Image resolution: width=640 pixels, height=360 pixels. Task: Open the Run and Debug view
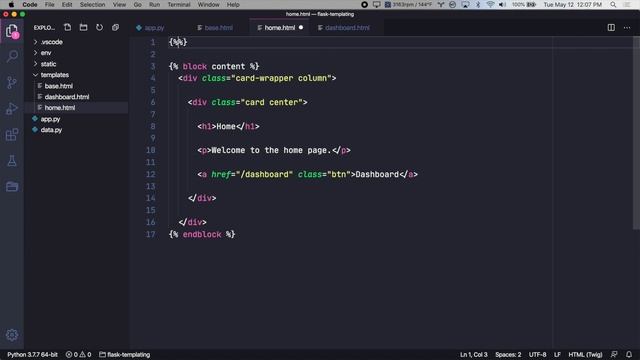pyautogui.click(x=12, y=109)
